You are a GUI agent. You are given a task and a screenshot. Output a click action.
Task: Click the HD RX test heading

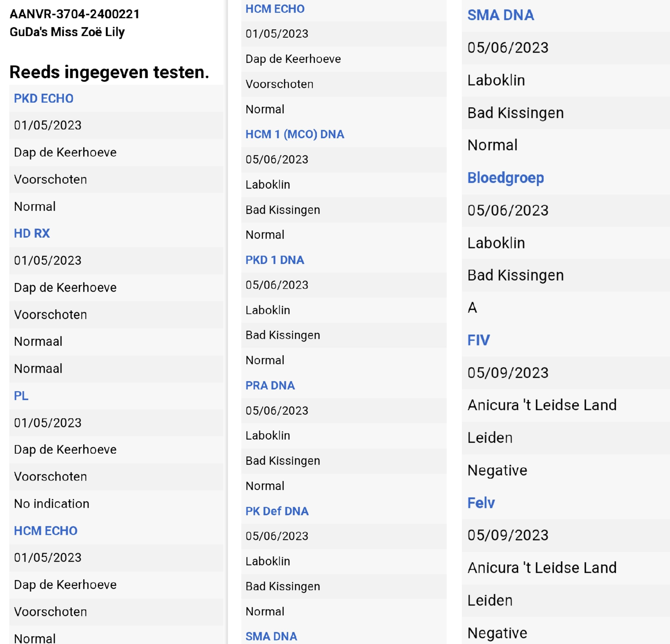point(32,233)
